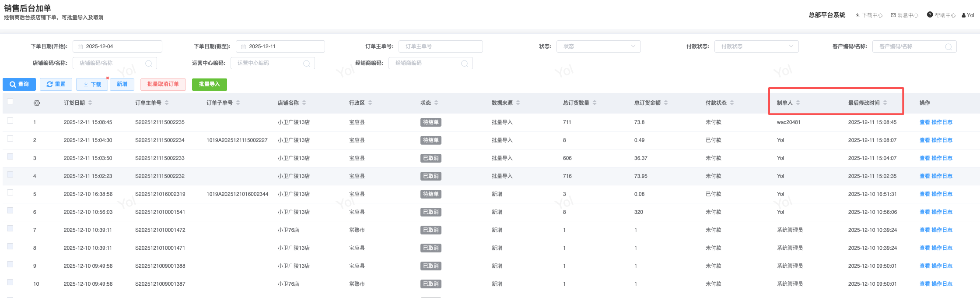Open the 付款状态 dropdown

756,46
